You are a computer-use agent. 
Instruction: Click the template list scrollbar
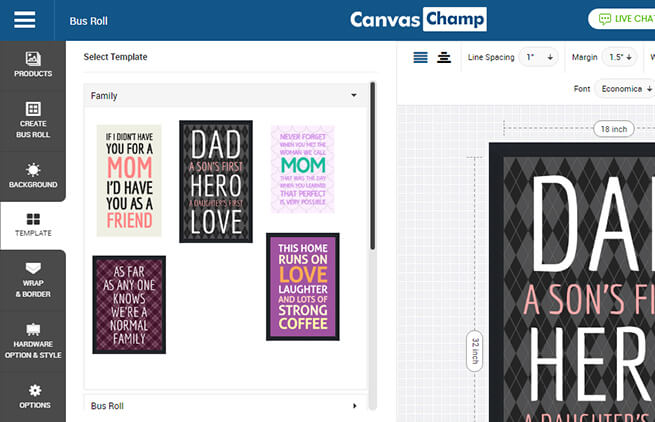click(x=373, y=165)
